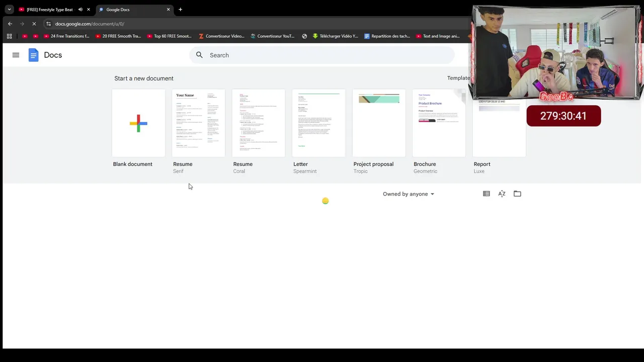Go forward in browser history
The image size is (644, 362).
tap(22, 24)
